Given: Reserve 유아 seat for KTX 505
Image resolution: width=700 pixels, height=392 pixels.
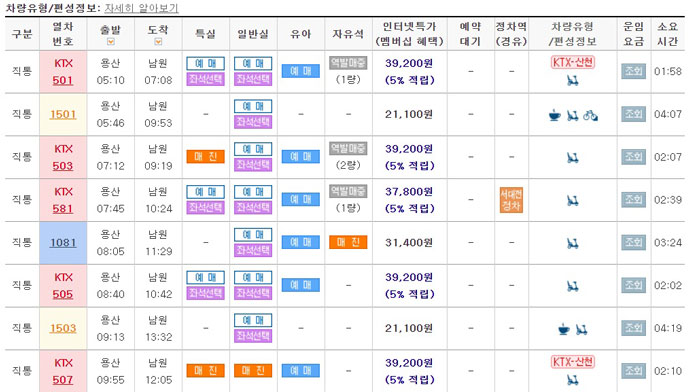Looking at the screenshot, I should pyautogui.click(x=301, y=285).
